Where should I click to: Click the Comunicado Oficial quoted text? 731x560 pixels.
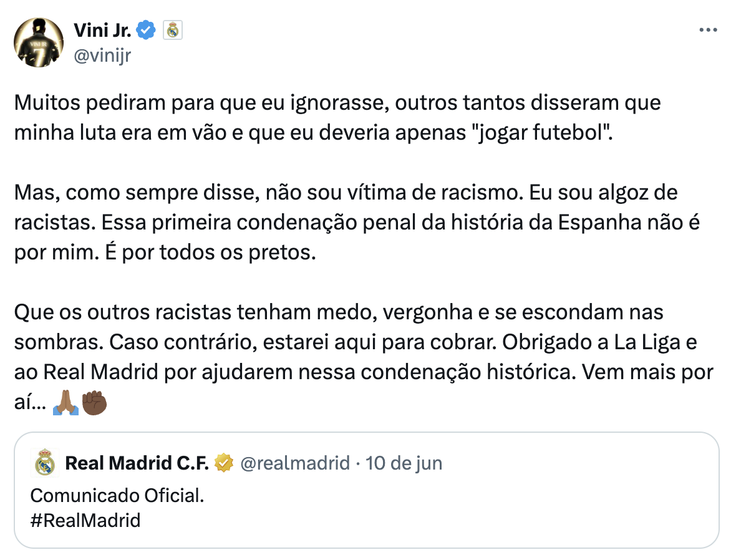point(117,495)
